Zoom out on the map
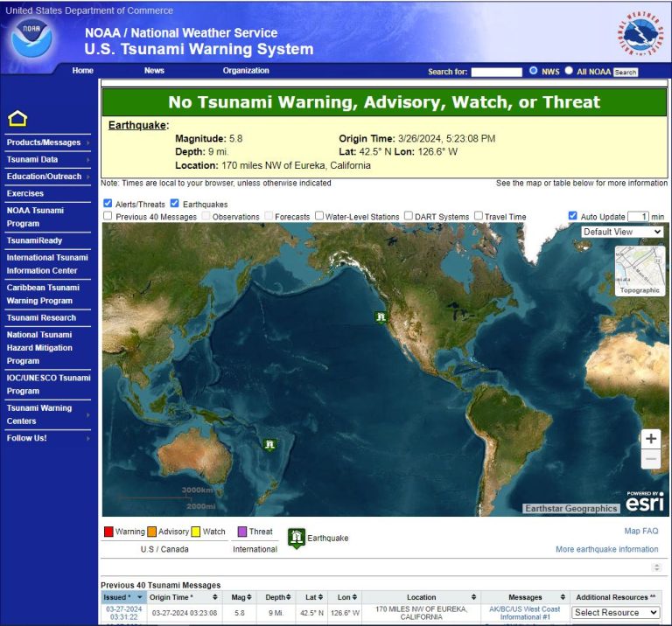This screenshot has width=672, height=626. (x=650, y=459)
